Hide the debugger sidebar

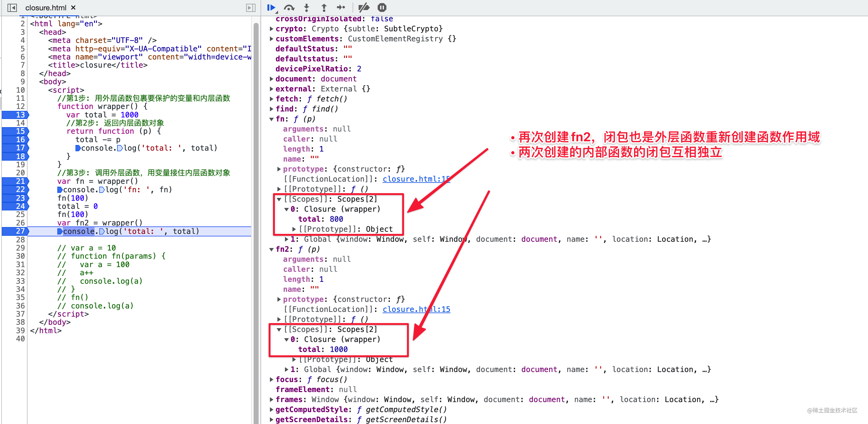click(x=251, y=8)
